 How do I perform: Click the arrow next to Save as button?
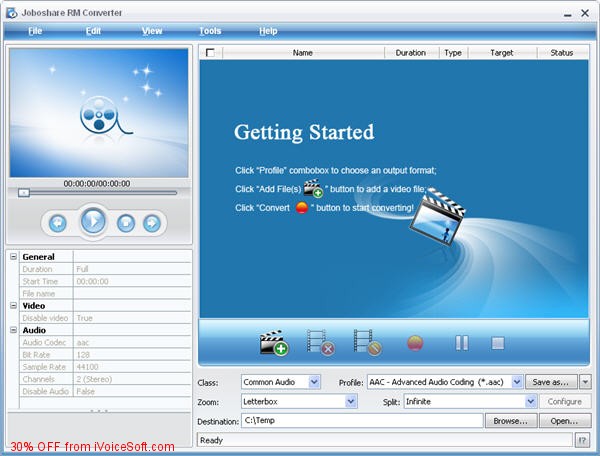pyautogui.click(x=585, y=382)
